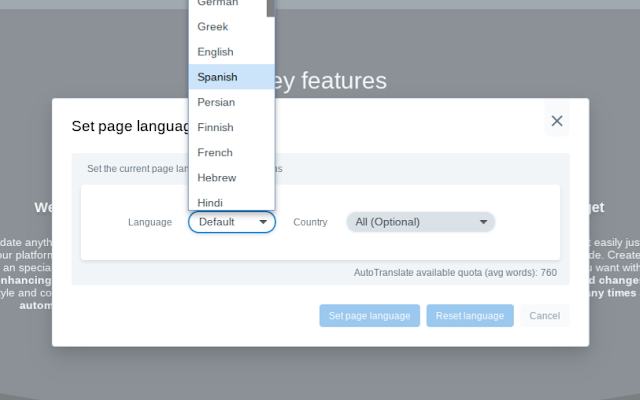Screen dimensions: 640x400
Task: Choose German from the language list
Action: click(x=227, y=5)
